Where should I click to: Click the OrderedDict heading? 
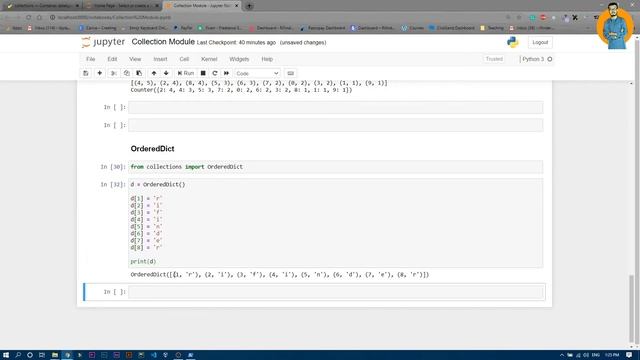point(153,149)
